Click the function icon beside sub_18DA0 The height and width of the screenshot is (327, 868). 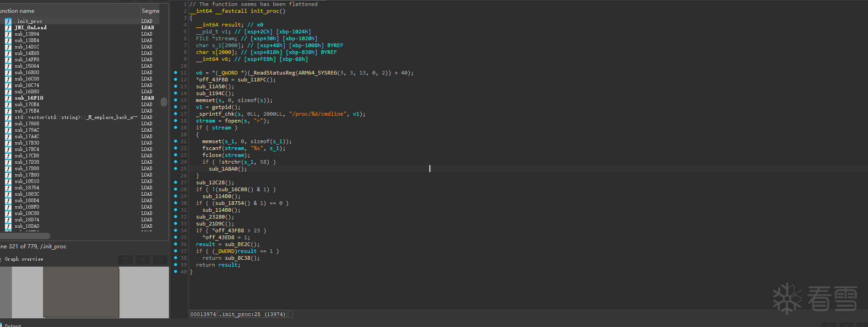[x=8, y=226]
